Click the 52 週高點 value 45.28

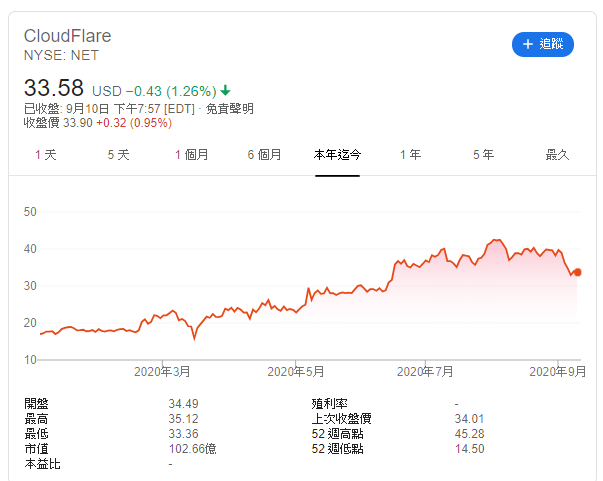[469, 434]
